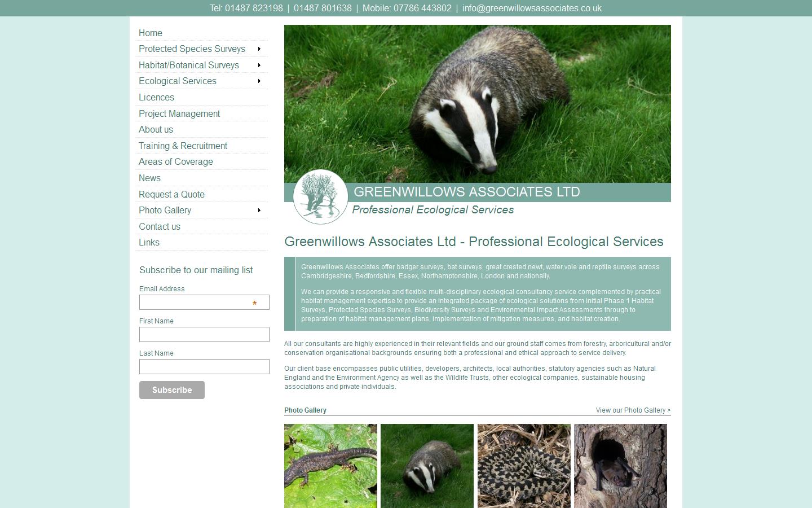Click the Email Address input field
812x508 pixels.
[204, 303]
